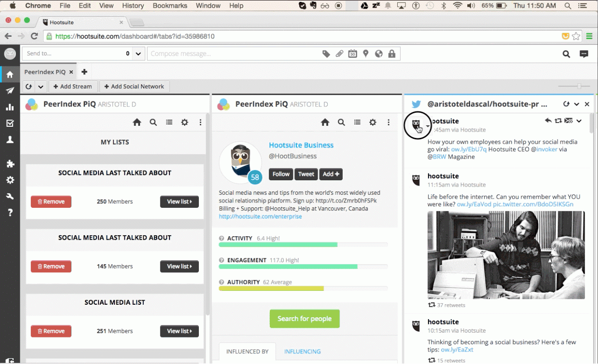Open the App Directory puzzle icon
This screenshot has height=364, width=598.
tap(10, 164)
